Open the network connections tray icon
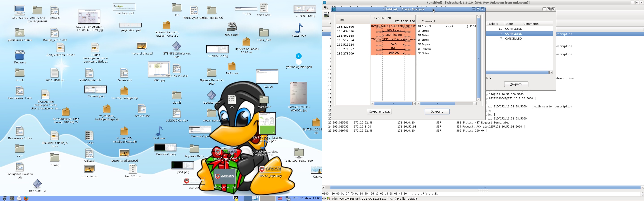 click(288, 198)
